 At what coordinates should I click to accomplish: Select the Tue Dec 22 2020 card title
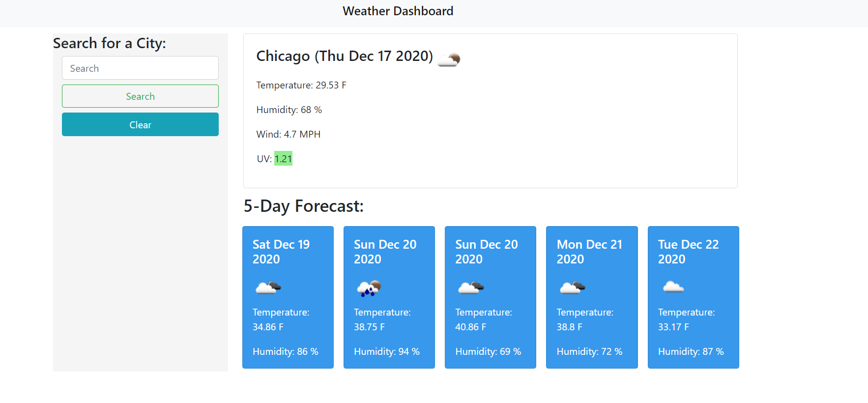click(688, 252)
